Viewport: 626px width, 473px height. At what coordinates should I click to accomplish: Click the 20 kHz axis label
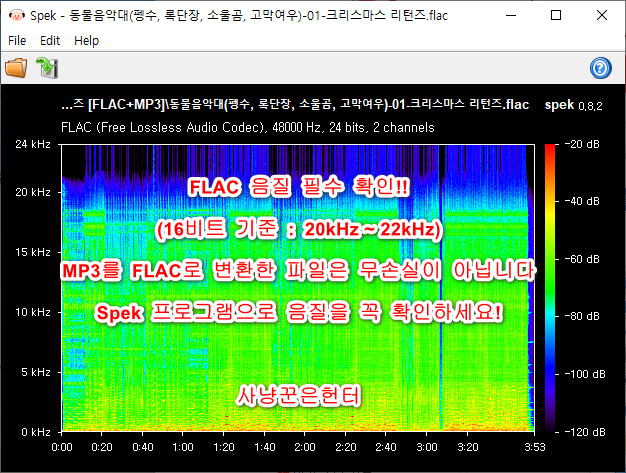point(33,192)
